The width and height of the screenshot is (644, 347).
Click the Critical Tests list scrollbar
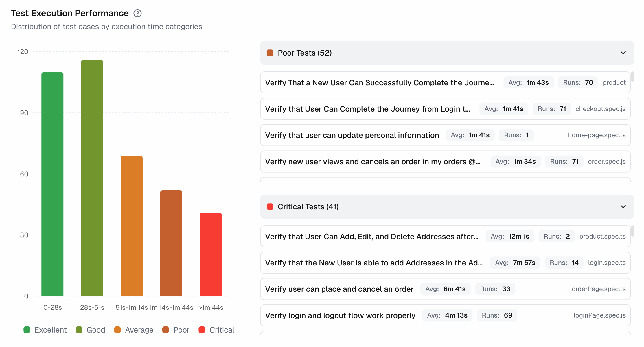[632, 231]
